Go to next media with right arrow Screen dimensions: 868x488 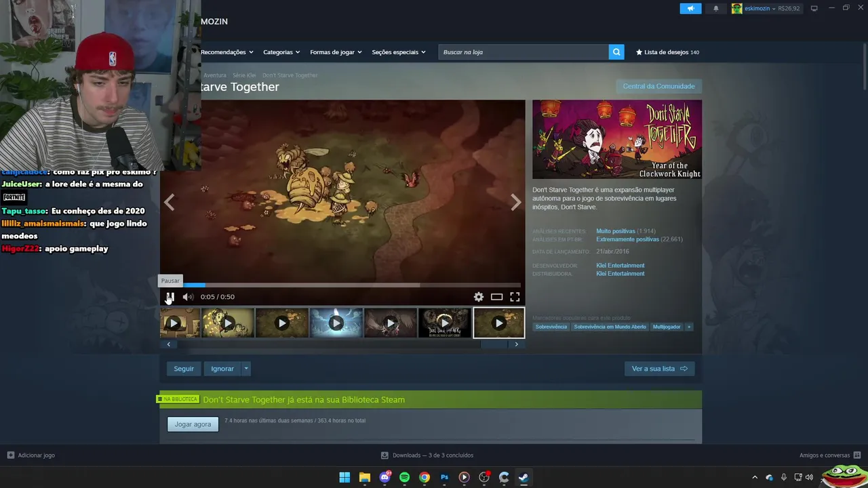pos(516,202)
